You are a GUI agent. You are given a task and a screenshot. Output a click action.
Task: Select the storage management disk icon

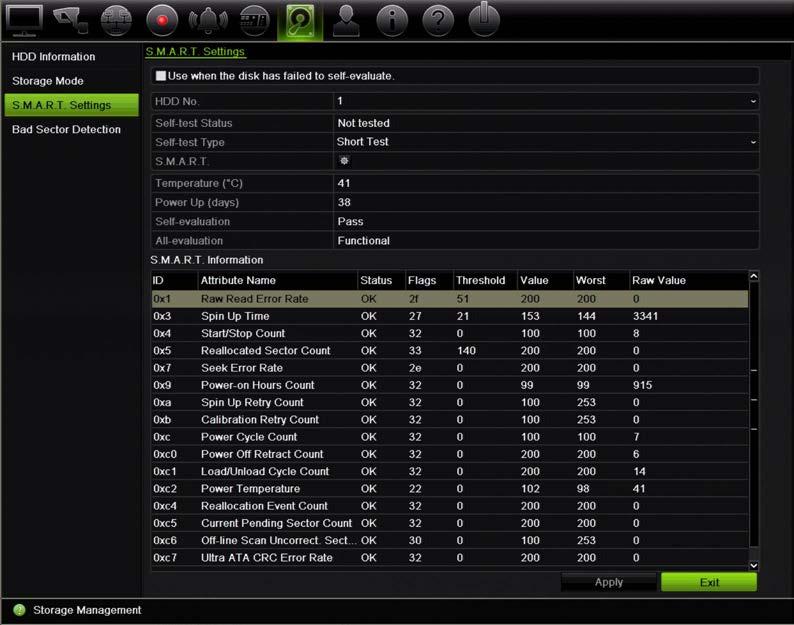pyautogui.click(x=300, y=21)
